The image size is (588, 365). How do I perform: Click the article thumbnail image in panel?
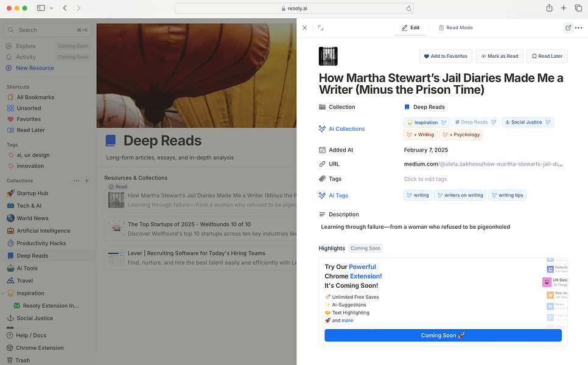click(328, 56)
